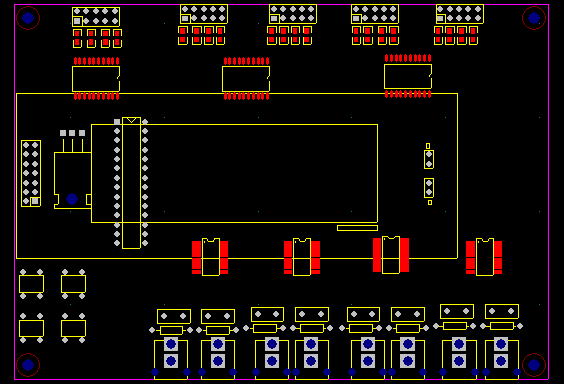Click the top-right mounting hole
The height and width of the screenshot is (384, 564).
click(x=534, y=18)
